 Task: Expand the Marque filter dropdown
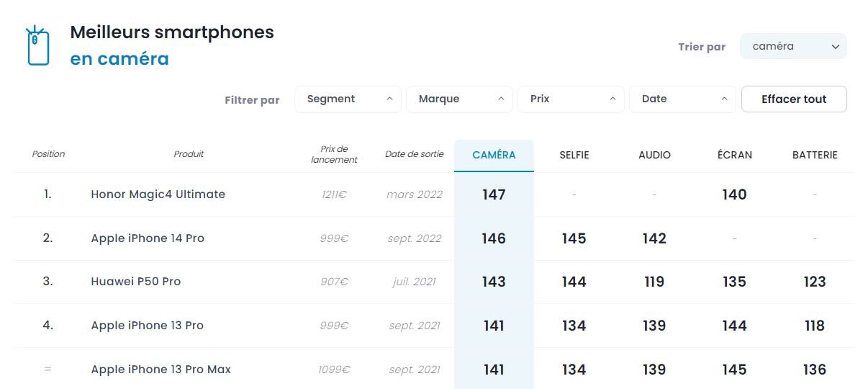459,99
